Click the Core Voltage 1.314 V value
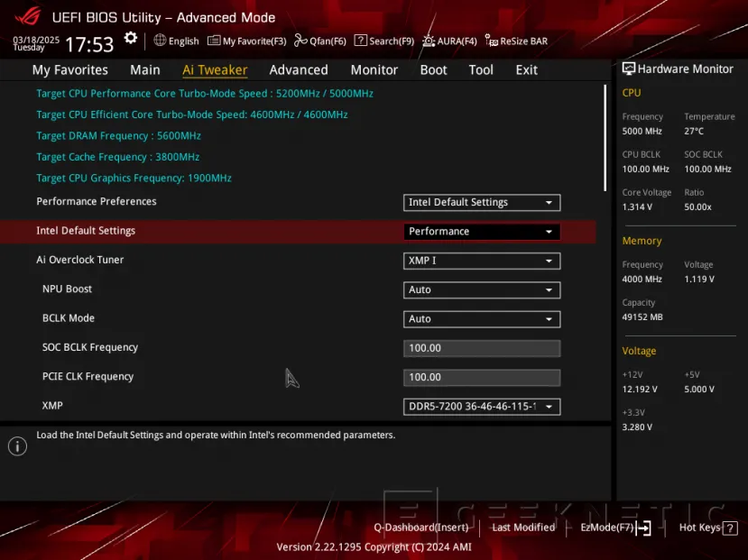 [x=637, y=207]
